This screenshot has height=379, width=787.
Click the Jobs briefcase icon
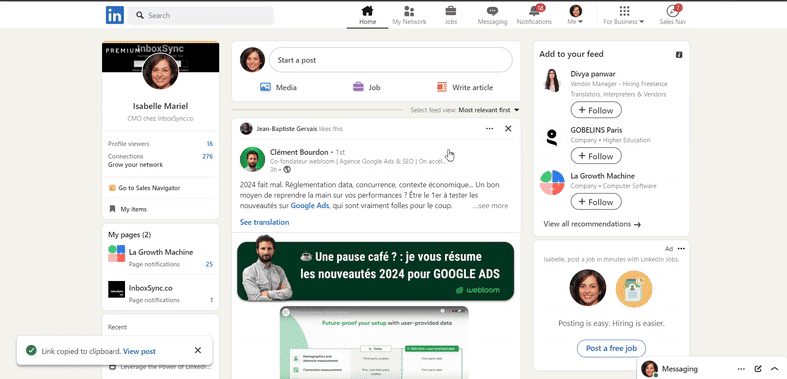point(450,11)
